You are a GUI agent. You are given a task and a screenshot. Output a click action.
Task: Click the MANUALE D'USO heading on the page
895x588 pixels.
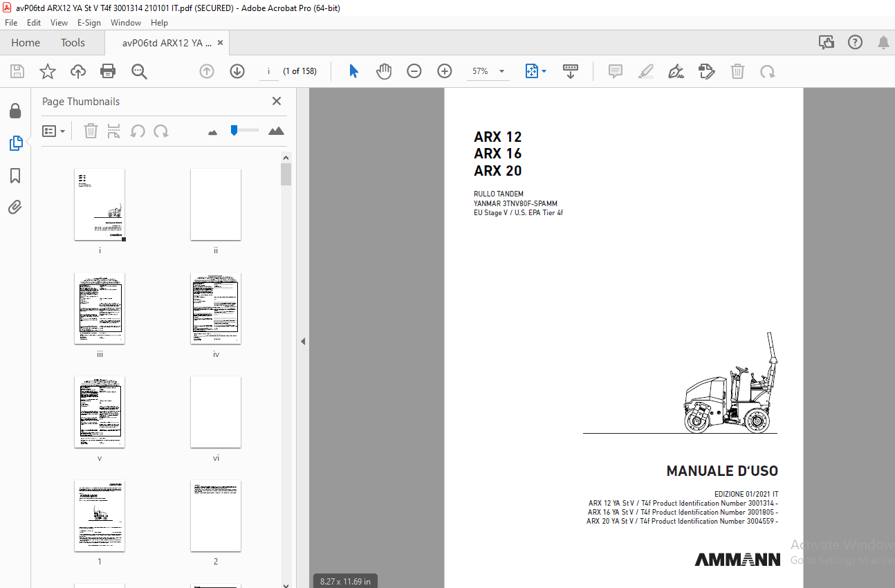[722, 471]
